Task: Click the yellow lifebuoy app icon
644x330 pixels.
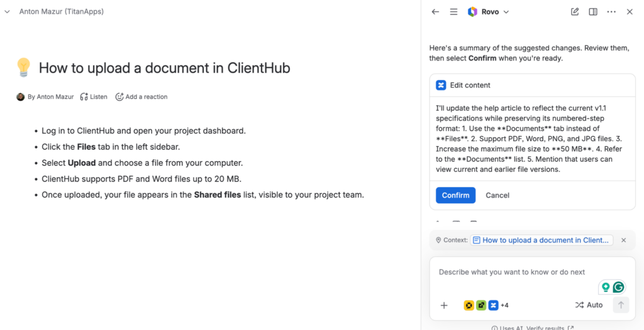Action: [469, 305]
